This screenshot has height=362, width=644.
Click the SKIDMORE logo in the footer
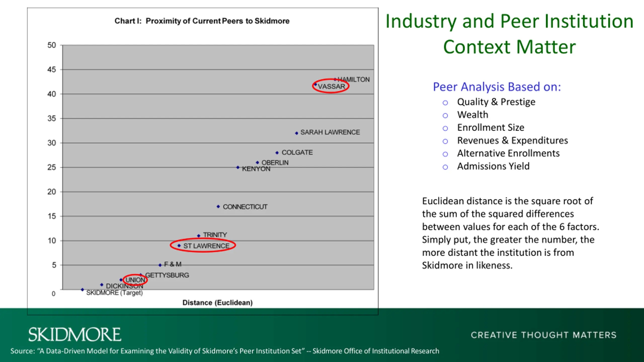(x=74, y=334)
